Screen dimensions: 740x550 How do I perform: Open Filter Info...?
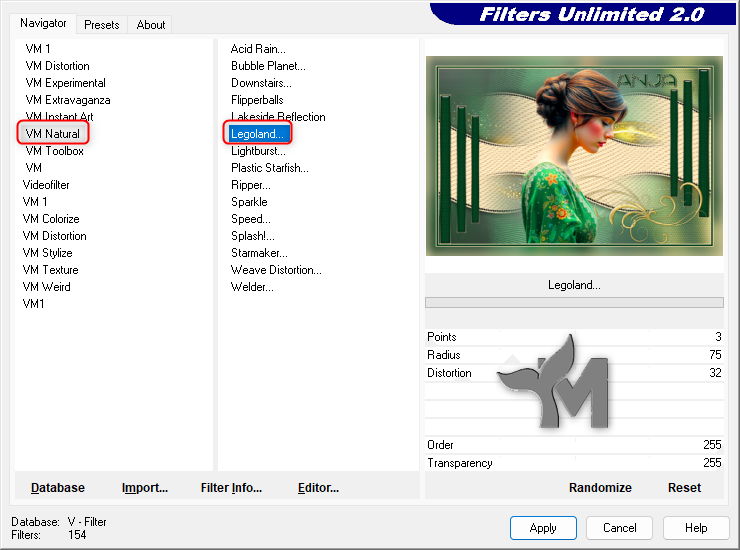coord(231,487)
